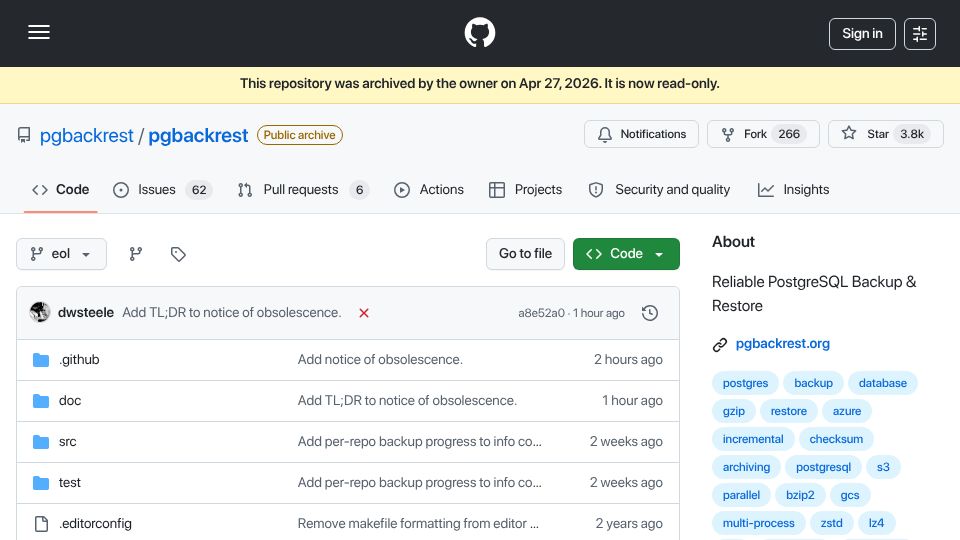960x540 pixels.
Task: Open src row commit message link
Action: pos(419,441)
